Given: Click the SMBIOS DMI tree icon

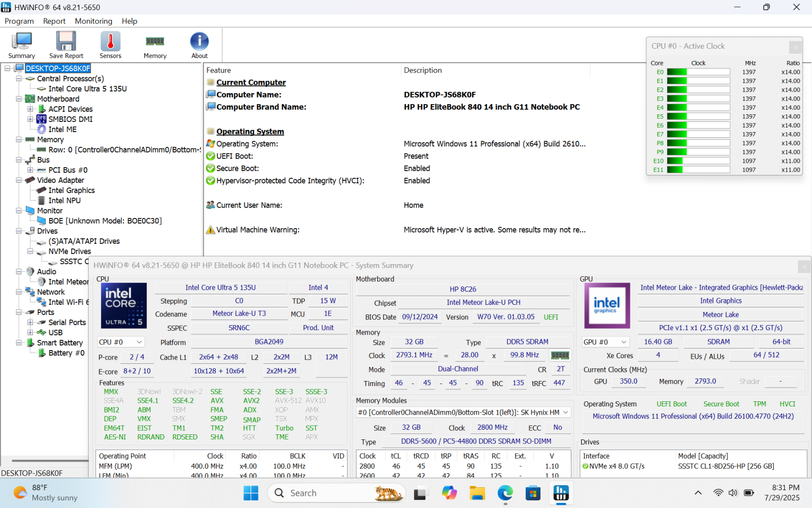Looking at the screenshot, I should 41,119.
